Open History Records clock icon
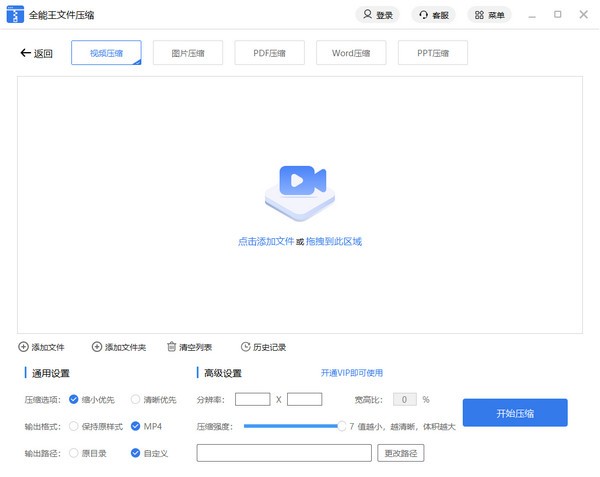This screenshot has width=600, height=477. [245, 347]
